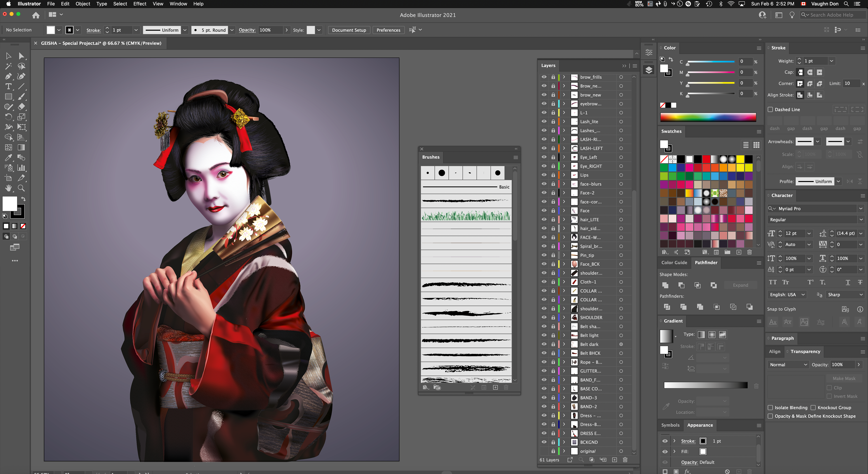The image size is (868, 474).
Task: Open the 5 pt. Round brush definition dropdown
Action: [231, 30]
